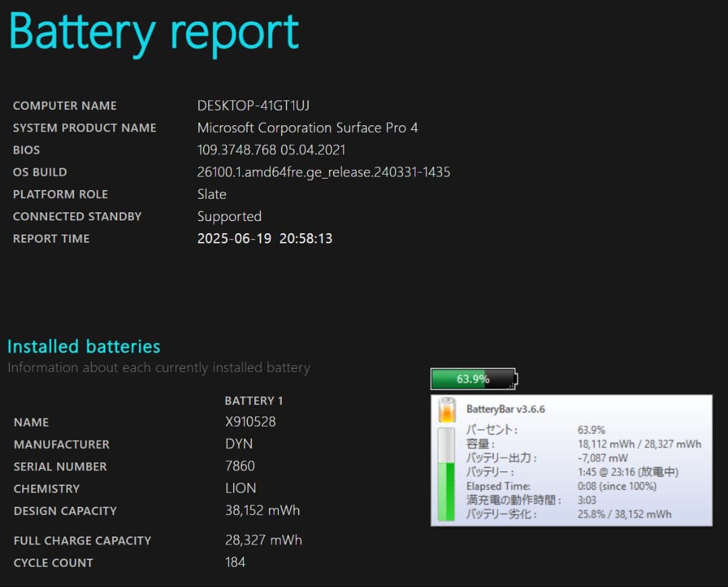Image resolution: width=728 pixels, height=587 pixels.
Task: Click full runtime value "3:03"
Action: [586, 500]
